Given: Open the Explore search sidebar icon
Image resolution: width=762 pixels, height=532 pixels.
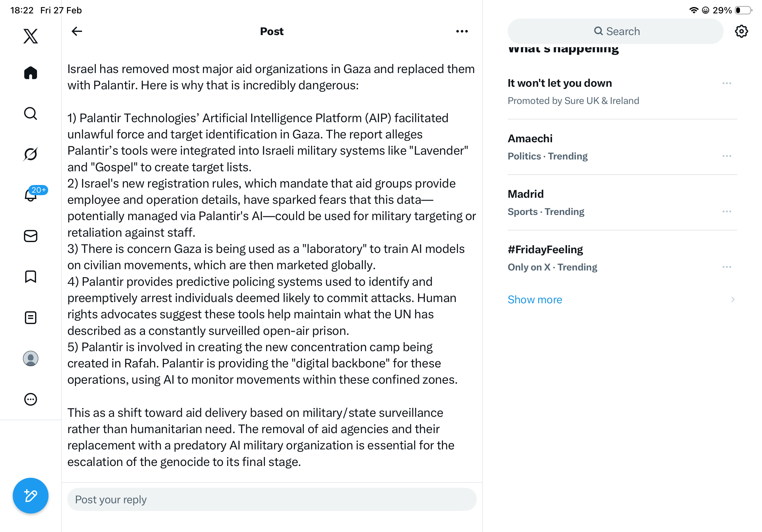Looking at the screenshot, I should (31, 114).
